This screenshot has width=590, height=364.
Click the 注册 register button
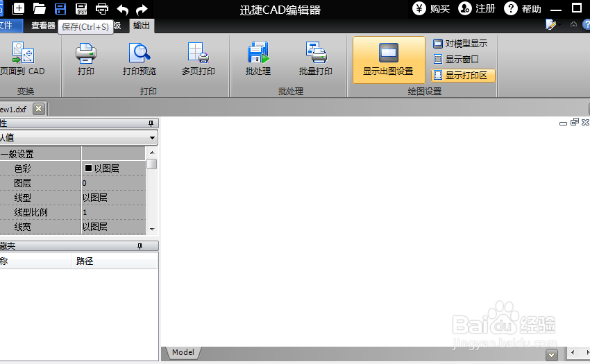476,8
